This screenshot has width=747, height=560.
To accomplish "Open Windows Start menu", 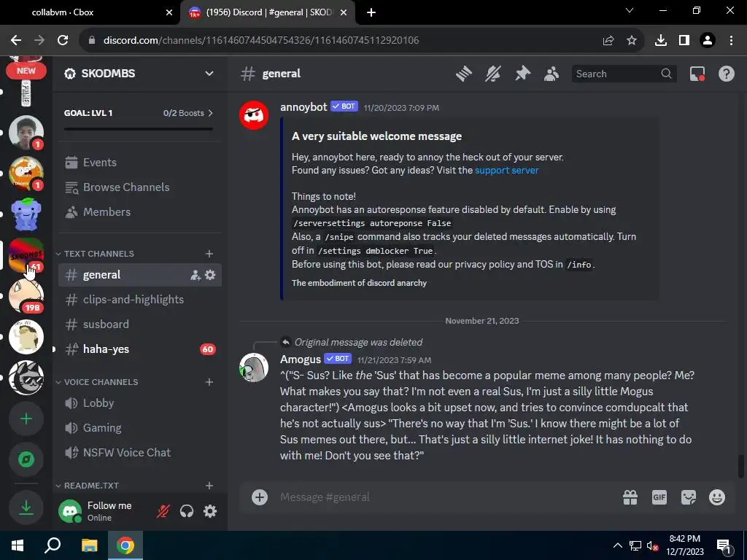I will (18, 545).
